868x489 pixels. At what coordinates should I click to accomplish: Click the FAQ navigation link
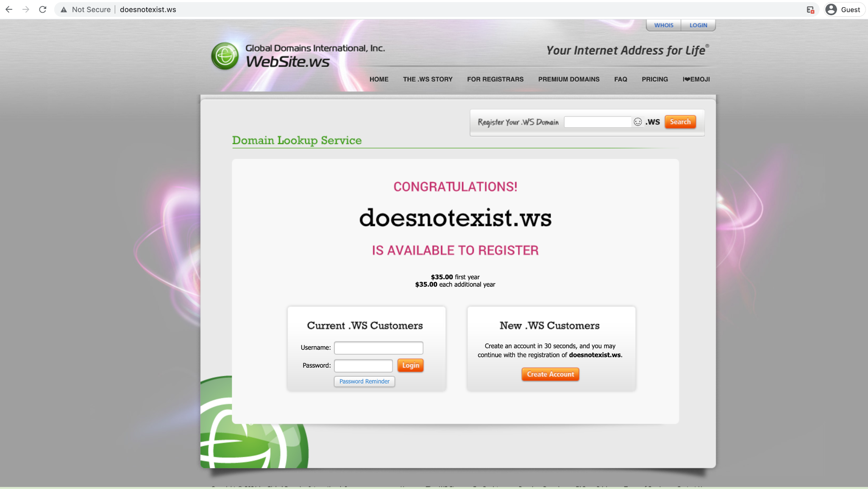coord(620,79)
